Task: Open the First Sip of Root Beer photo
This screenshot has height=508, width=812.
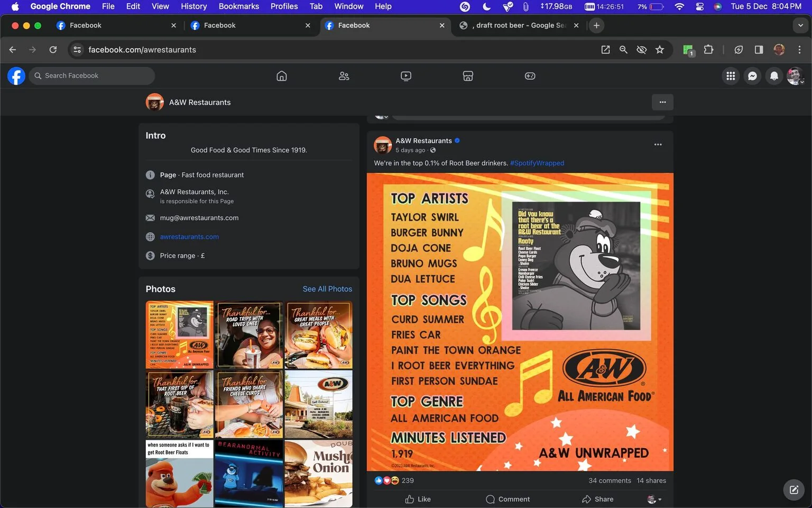Action: (x=180, y=404)
